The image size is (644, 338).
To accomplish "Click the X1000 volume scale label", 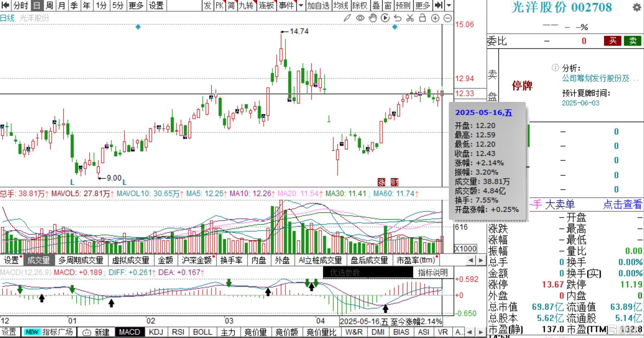I will point(465,249).
